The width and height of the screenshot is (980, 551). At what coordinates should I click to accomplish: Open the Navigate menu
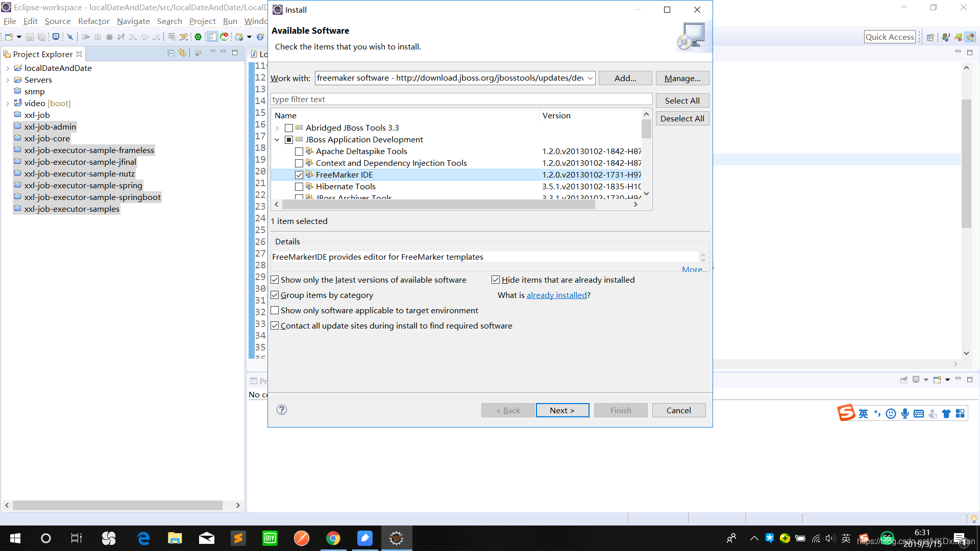tap(133, 21)
